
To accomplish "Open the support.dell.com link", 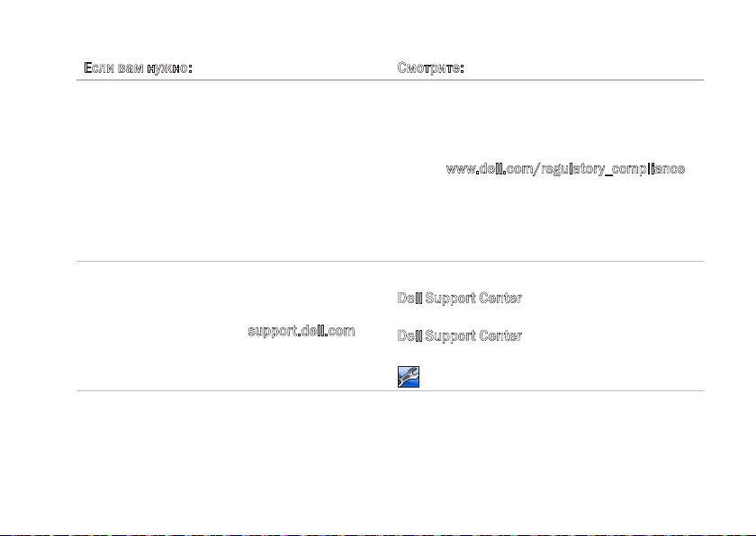I will (301, 331).
